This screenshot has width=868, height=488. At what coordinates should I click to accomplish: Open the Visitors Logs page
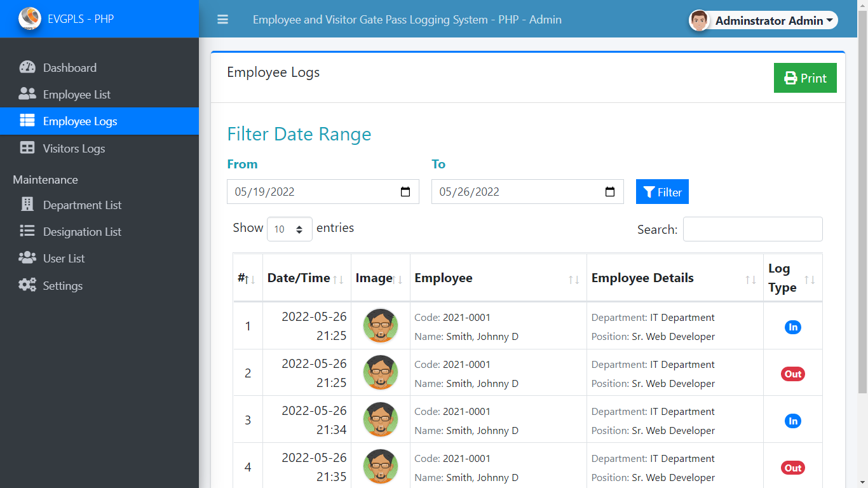pyautogui.click(x=99, y=148)
